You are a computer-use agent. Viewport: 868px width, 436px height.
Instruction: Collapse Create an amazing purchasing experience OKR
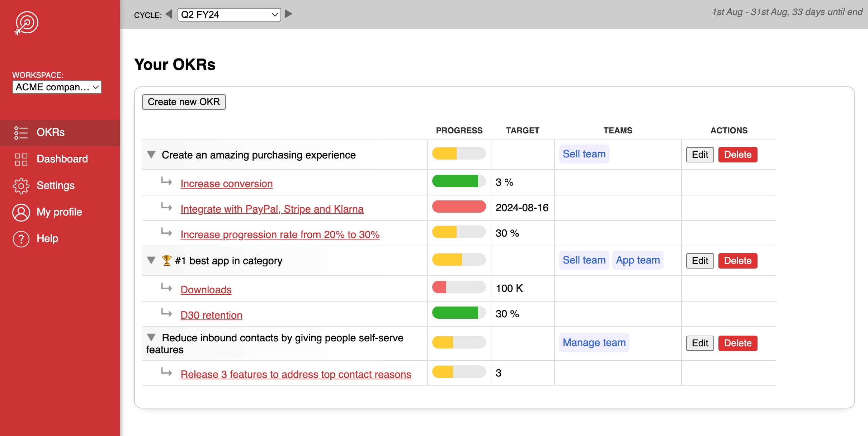pos(151,155)
